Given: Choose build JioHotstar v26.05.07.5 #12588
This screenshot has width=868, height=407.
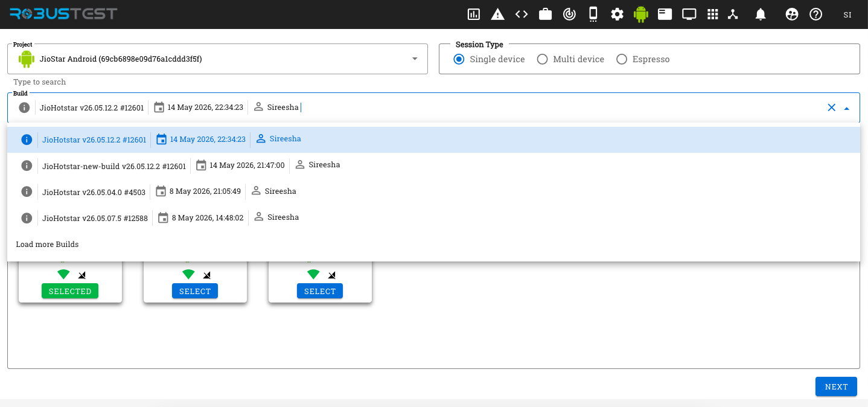Looking at the screenshot, I should coord(433,217).
